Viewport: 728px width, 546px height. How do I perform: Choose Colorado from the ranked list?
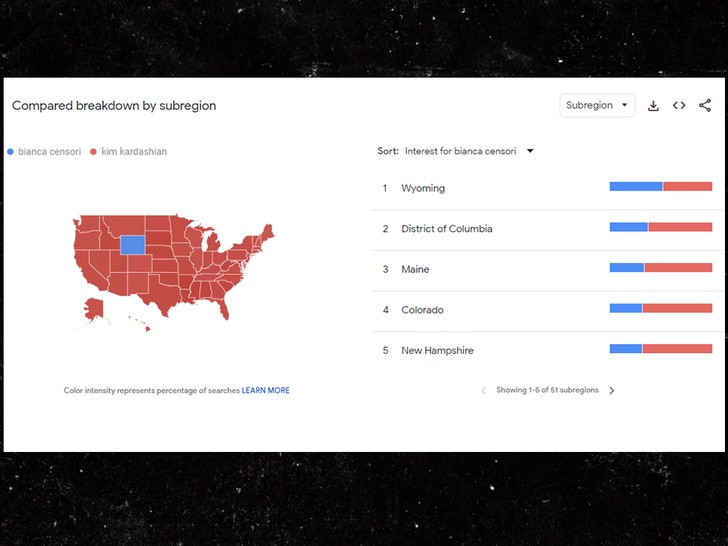pyautogui.click(x=422, y=310)
